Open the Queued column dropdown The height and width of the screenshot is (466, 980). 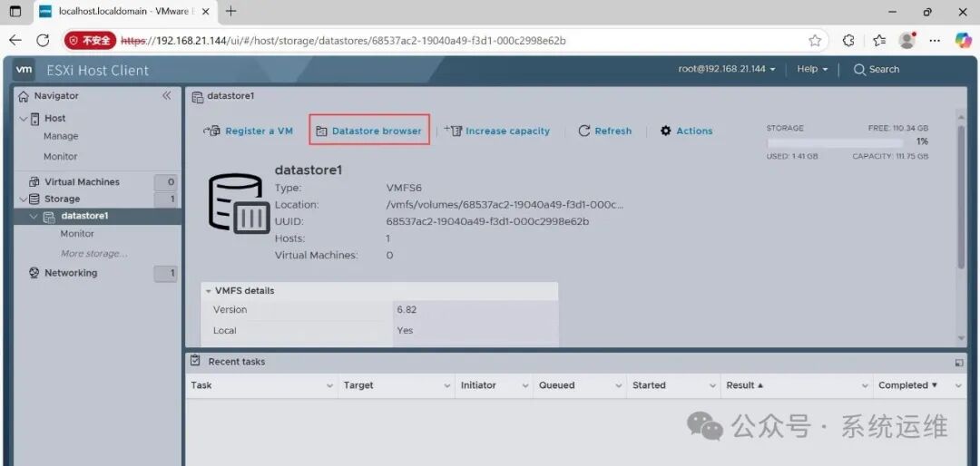[619, 386]
